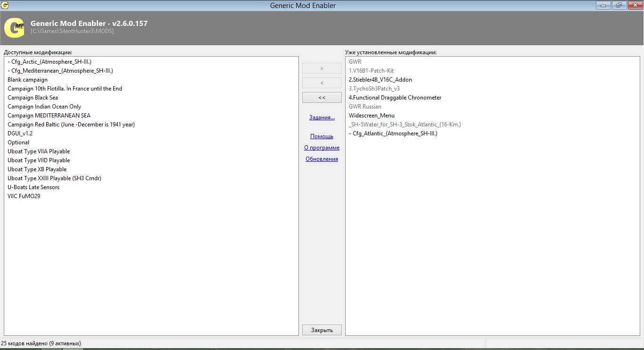The width and height of the screenshot is (644, 350).
Task: Open the Задания... link
Action: (322, 117)
